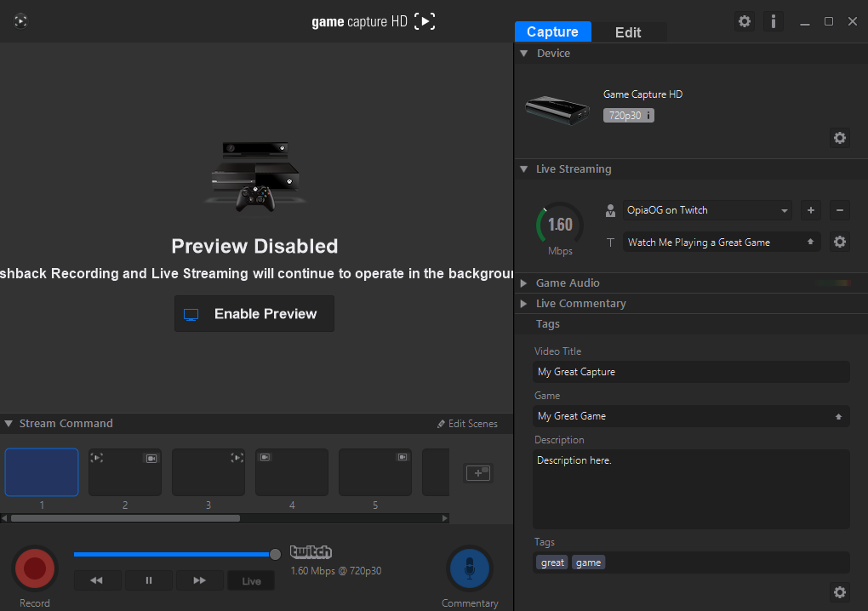
Task: Open the Tags section settings gear
Action: coord(840,592)
